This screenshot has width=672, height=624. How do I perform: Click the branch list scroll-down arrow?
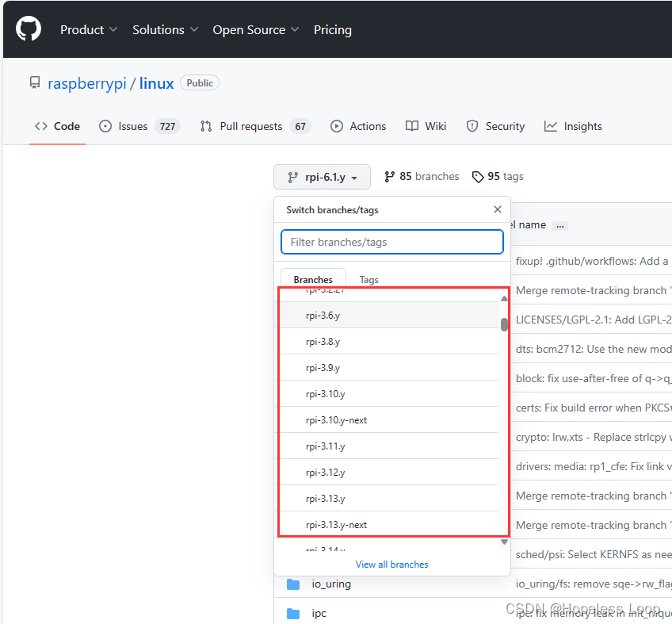point(504,542)
